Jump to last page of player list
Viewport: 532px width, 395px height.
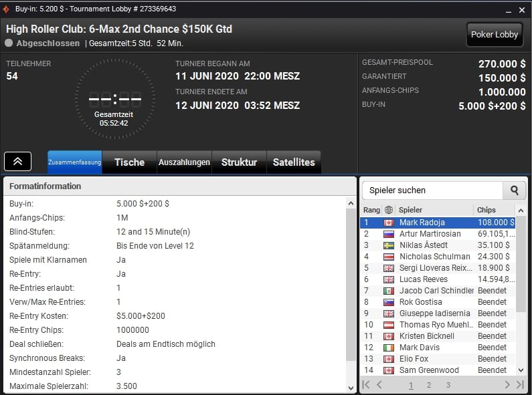pos(520,384)
